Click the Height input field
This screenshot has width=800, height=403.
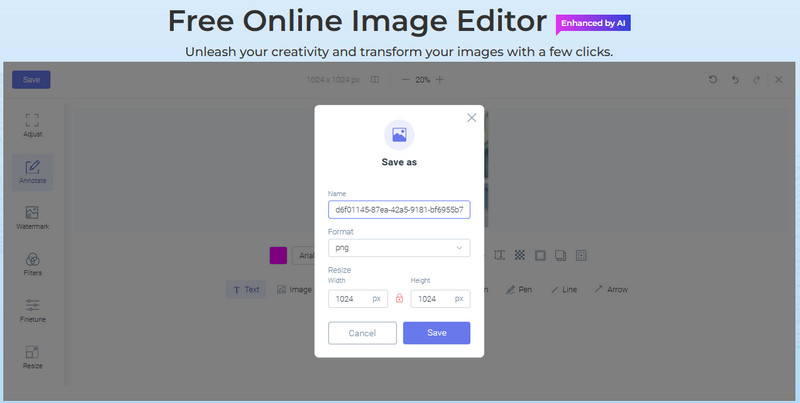point(440,299)
